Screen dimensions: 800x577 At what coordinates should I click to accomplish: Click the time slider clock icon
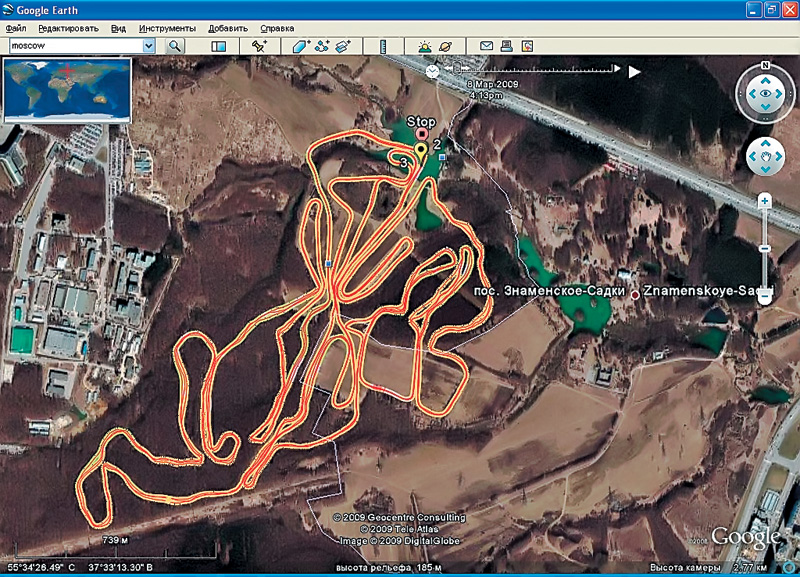tap(432, 71)
